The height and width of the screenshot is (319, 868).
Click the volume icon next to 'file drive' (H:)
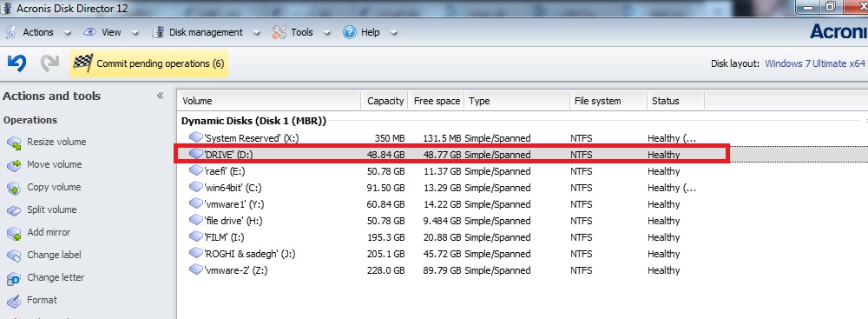(x=196, y=220)
